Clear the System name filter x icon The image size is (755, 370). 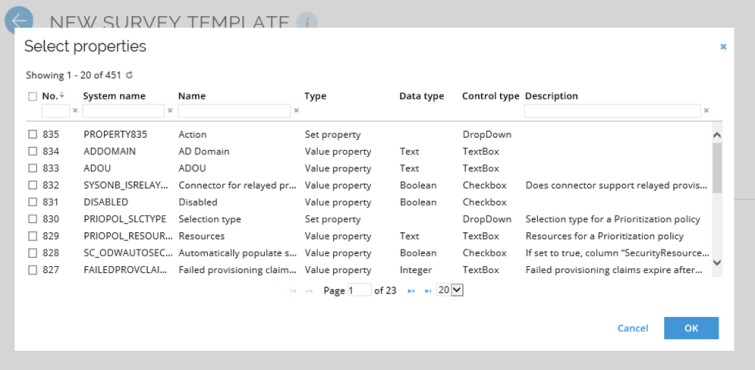pyautogui.click(x=169, y=111)
